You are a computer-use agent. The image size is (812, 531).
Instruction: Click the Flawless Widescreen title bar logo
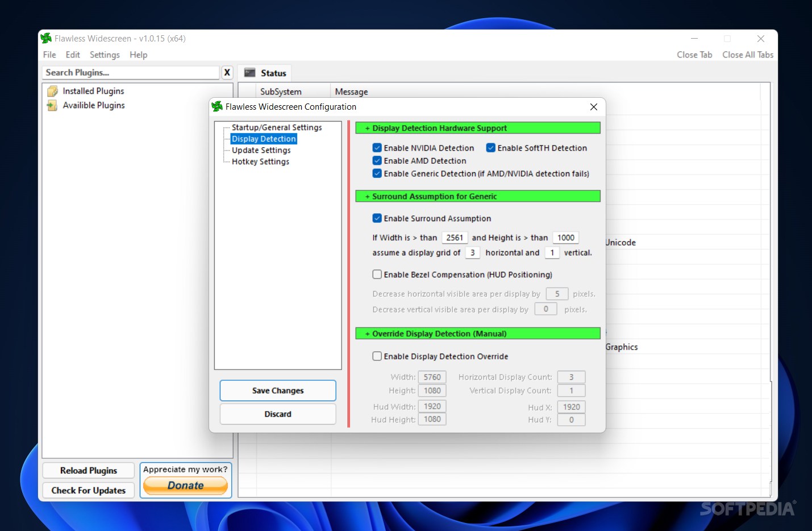tap(46, 38)
